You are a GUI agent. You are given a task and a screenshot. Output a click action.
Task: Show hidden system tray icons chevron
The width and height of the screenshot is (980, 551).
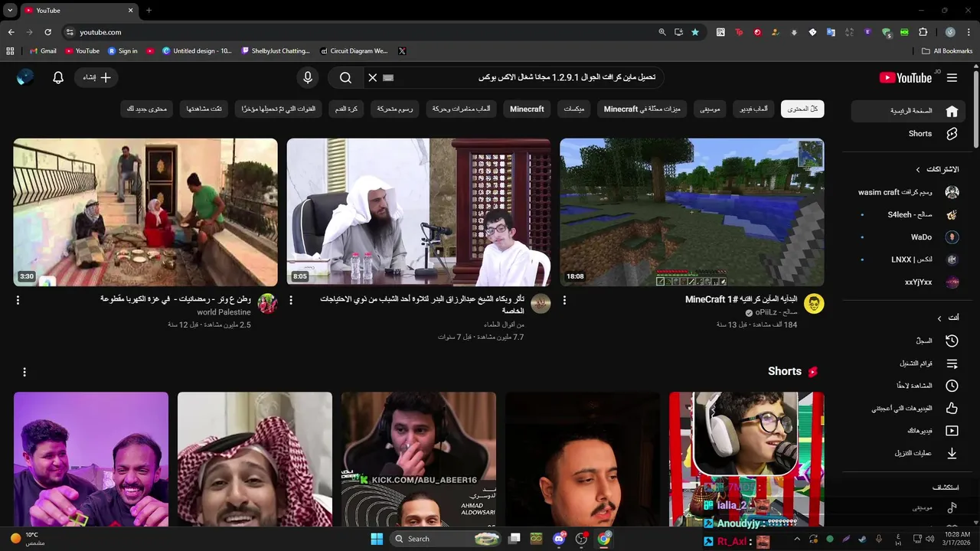(x=797, y=539)
